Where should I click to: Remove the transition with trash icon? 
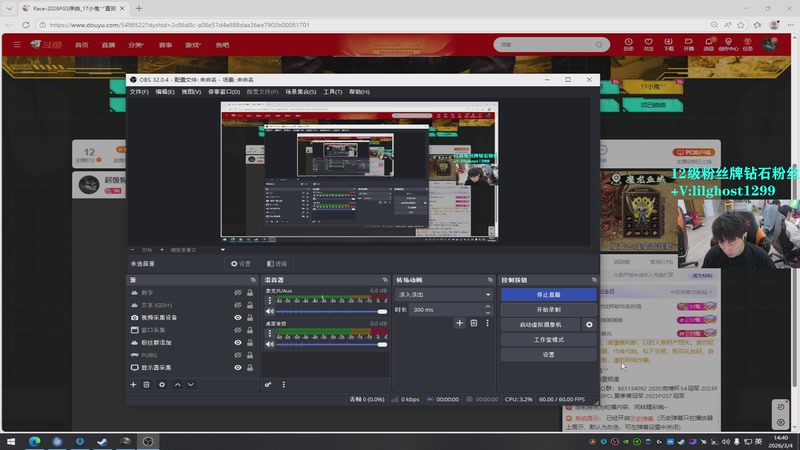473,323
